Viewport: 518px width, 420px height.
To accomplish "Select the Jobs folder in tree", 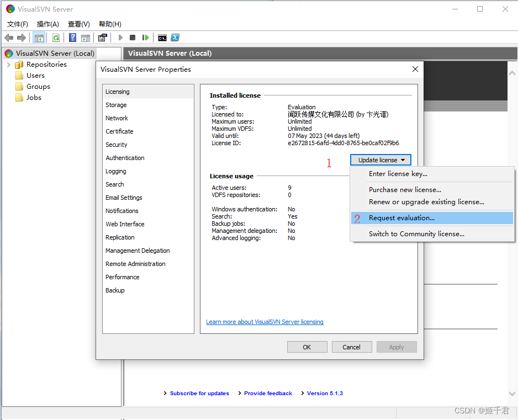I will [x=28, y=98].
